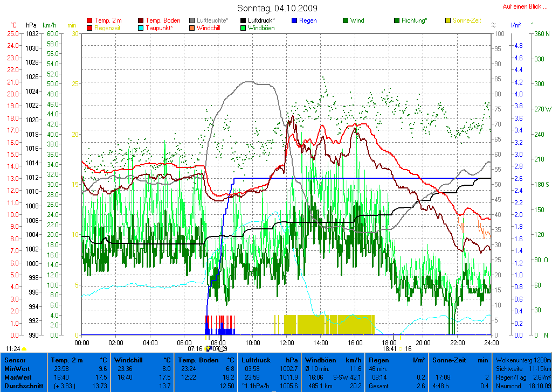Pick the bright green Windböen legend swatch
This screenshot has height=392, width=552.
(244, 27)
